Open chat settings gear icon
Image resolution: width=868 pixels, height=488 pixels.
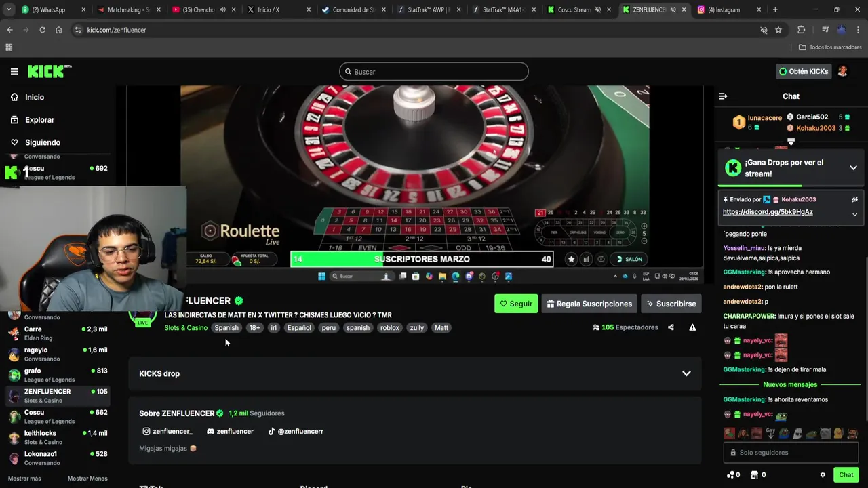pyautogui.click(x=823, y=475)
